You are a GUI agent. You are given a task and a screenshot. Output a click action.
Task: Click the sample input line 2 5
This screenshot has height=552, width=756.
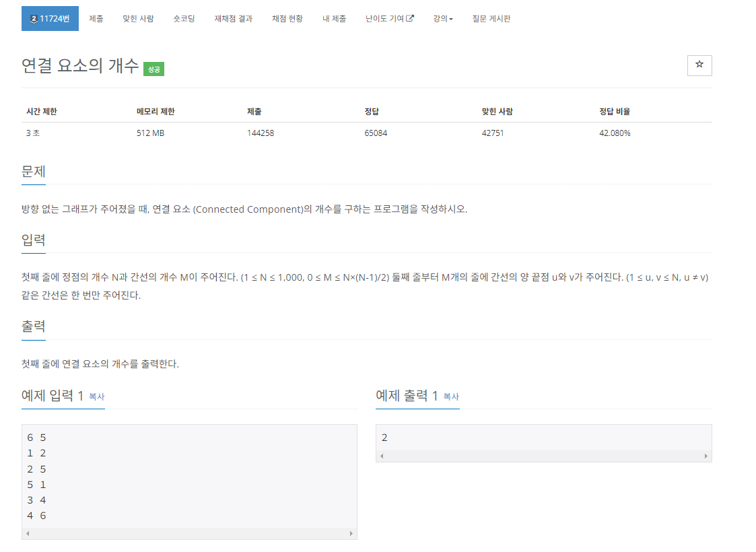click(x=36, y=469)
